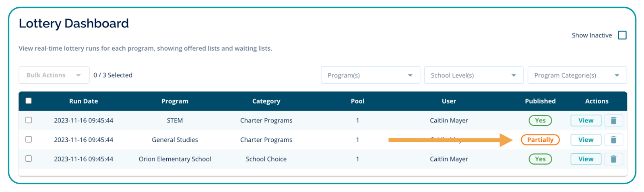The width and height of the screenshot is (644, 192).
Task: Delete the STEM lottery run
Action: tap(613, 120)
